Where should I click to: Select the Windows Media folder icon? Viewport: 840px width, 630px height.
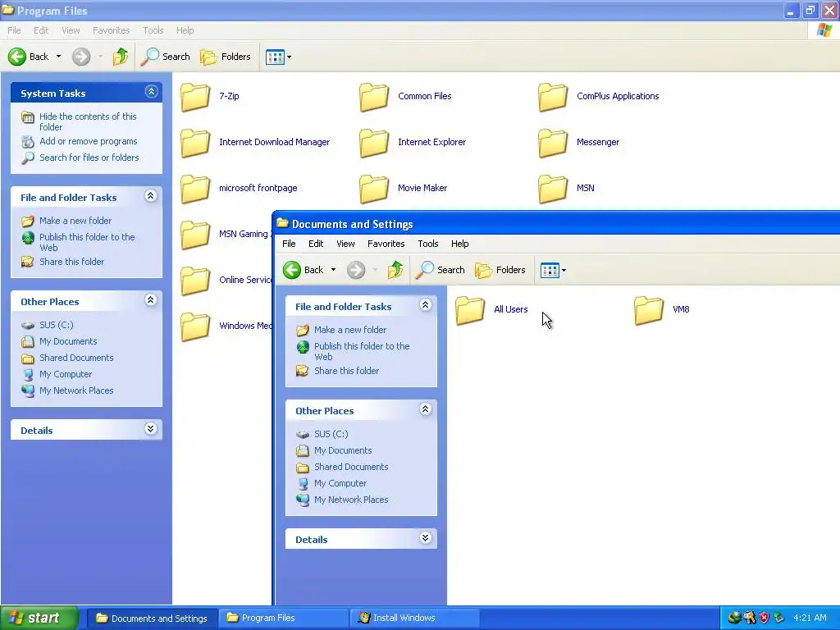coord(195,326)
